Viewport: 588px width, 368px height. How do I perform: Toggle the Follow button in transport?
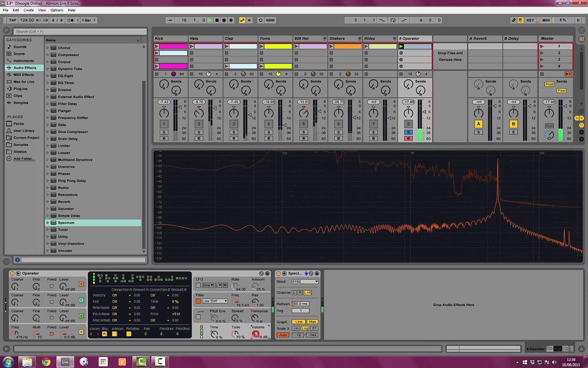click(x=169, y=20)
